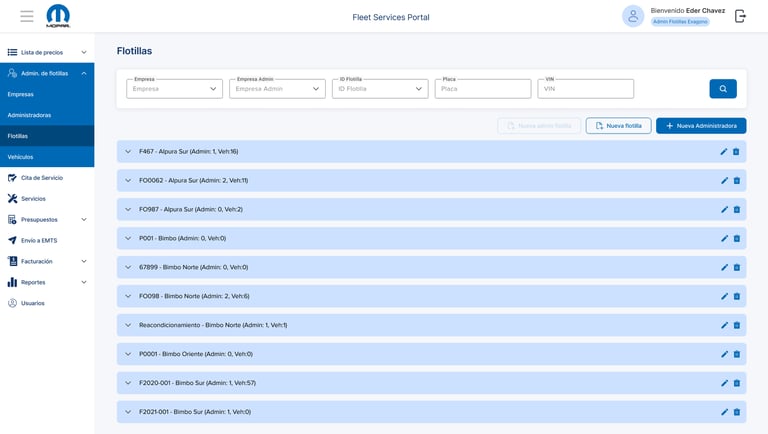
Task: Open Empresas submenu item
Action: pyautogui.click(x=47, y=94)
